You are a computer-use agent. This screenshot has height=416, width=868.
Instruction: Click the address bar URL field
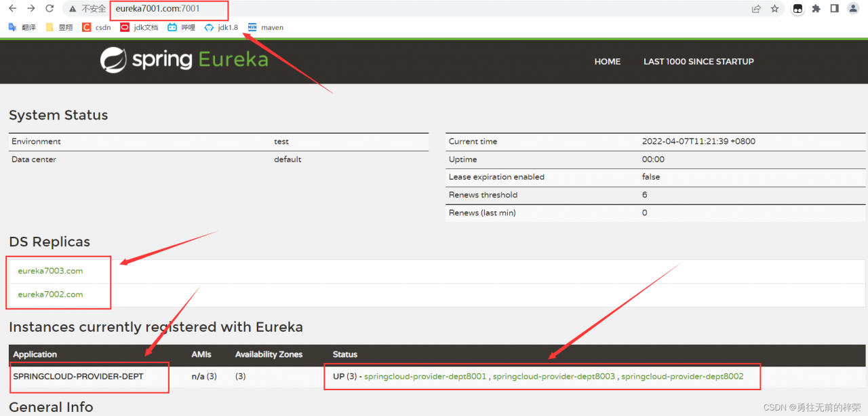(407, 9)
